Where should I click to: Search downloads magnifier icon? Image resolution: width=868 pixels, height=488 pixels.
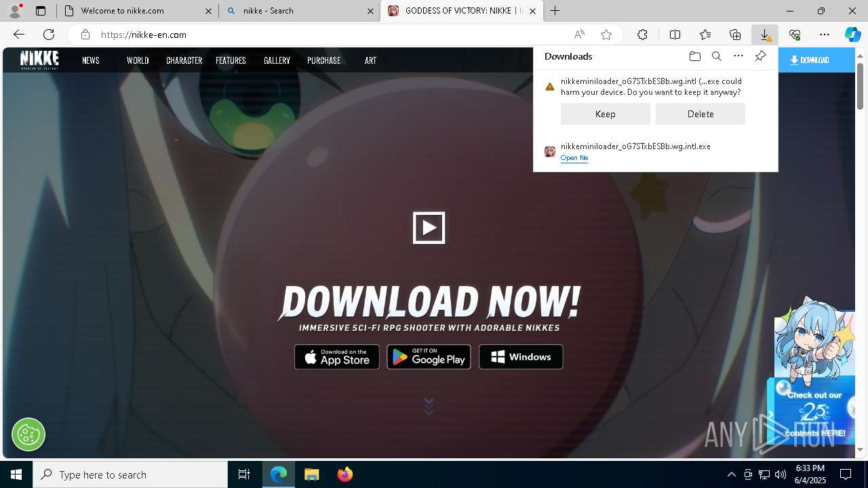click(x=716, y=56)
